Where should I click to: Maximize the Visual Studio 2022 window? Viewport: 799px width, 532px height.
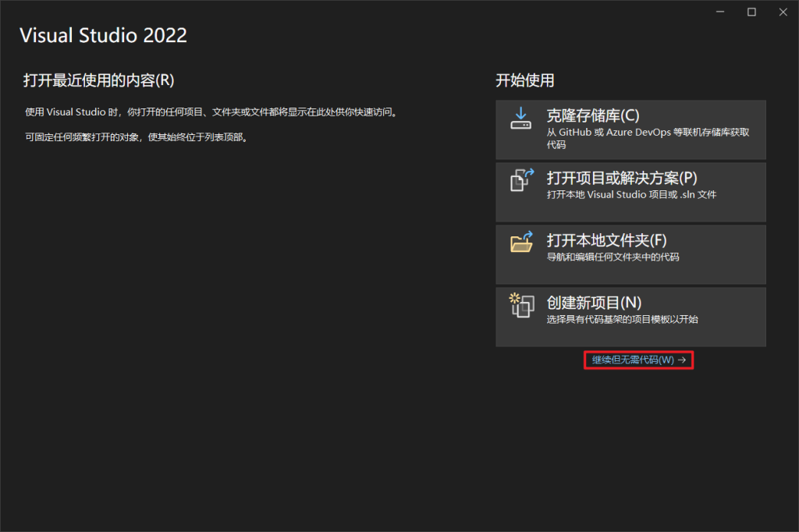tap(751, 12)
